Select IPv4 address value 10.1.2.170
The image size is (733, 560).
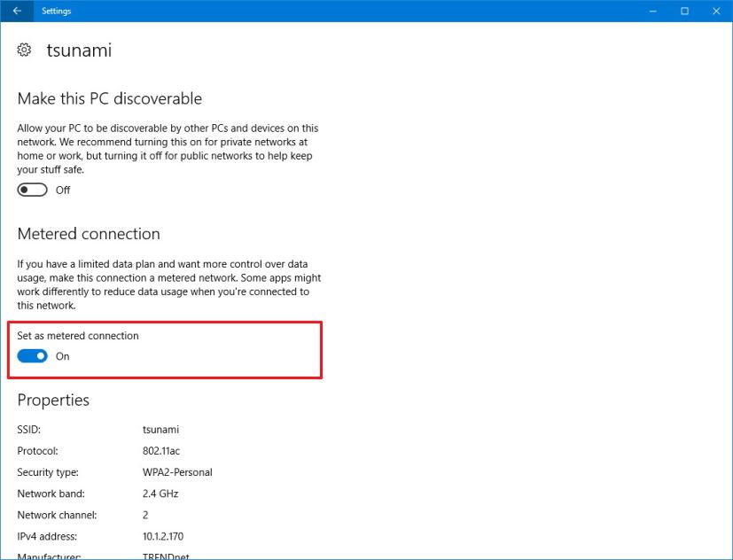[163, 536]
